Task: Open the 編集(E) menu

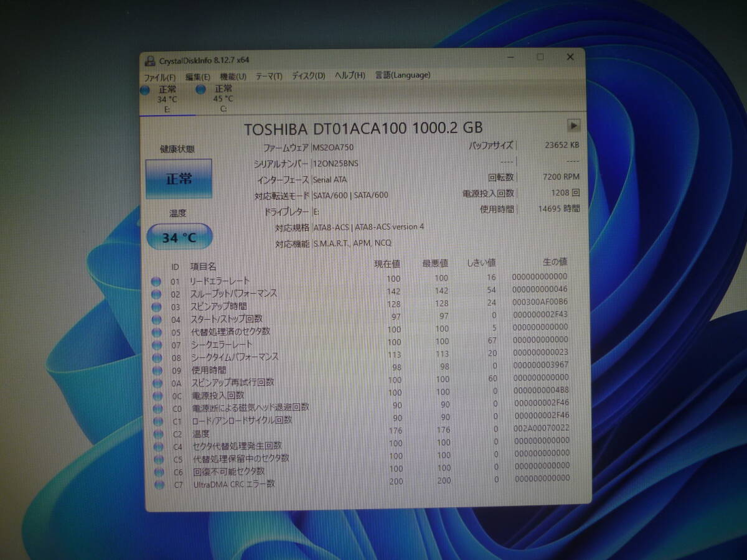Action: point(198,77)
